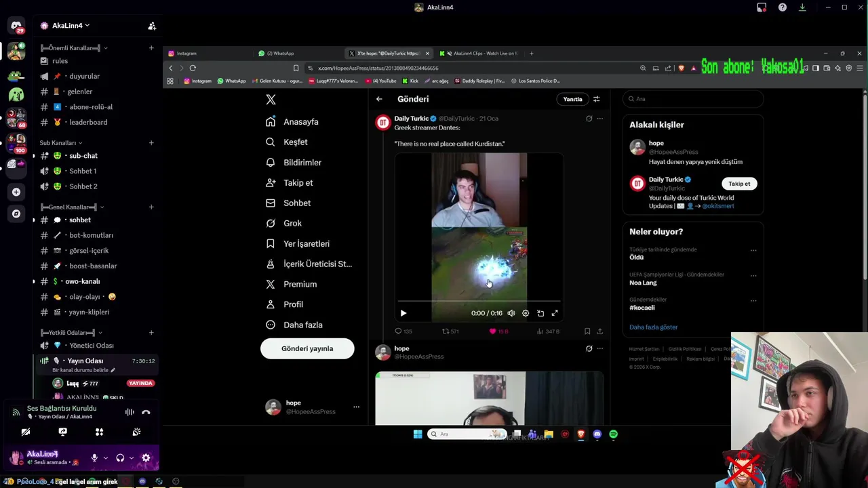Repost the tweet with 571 reposts
Screen dimensions: 868x488
coord(451,331)
